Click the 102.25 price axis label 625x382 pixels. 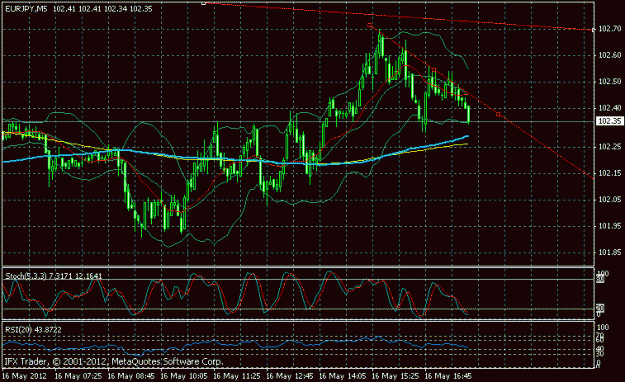click(x=610, y=147)
